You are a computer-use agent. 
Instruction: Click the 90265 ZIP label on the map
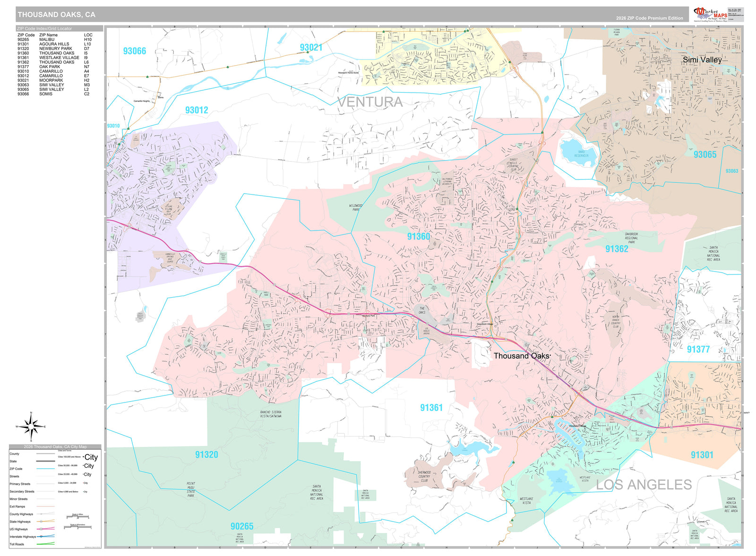pyautogui.click(x=242, y=526)
